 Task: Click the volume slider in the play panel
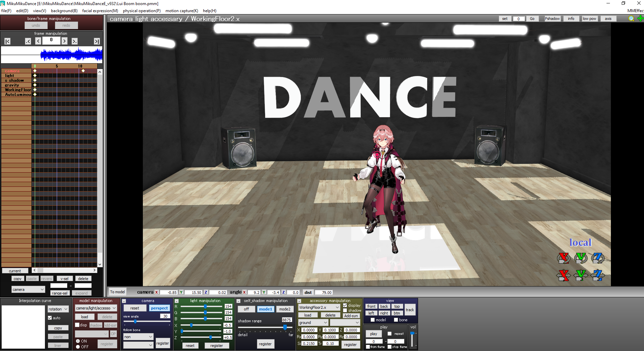[x=413, y=334]
